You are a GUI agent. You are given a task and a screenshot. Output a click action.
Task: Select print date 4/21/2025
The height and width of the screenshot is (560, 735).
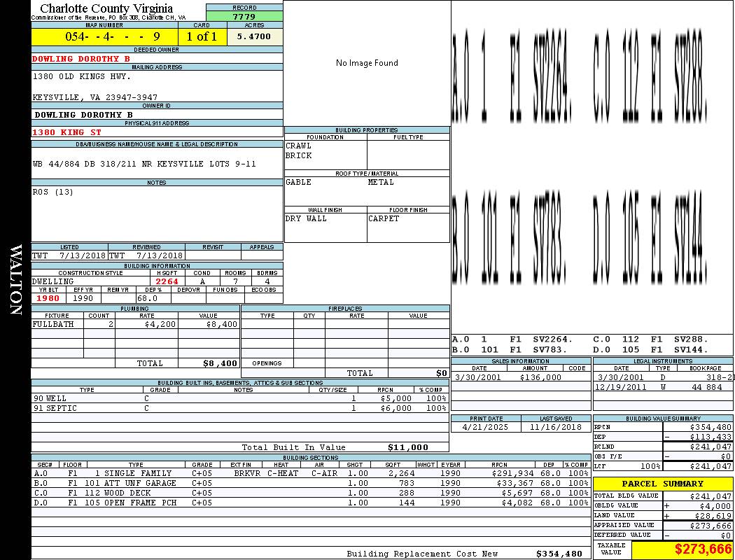point(484,428)
